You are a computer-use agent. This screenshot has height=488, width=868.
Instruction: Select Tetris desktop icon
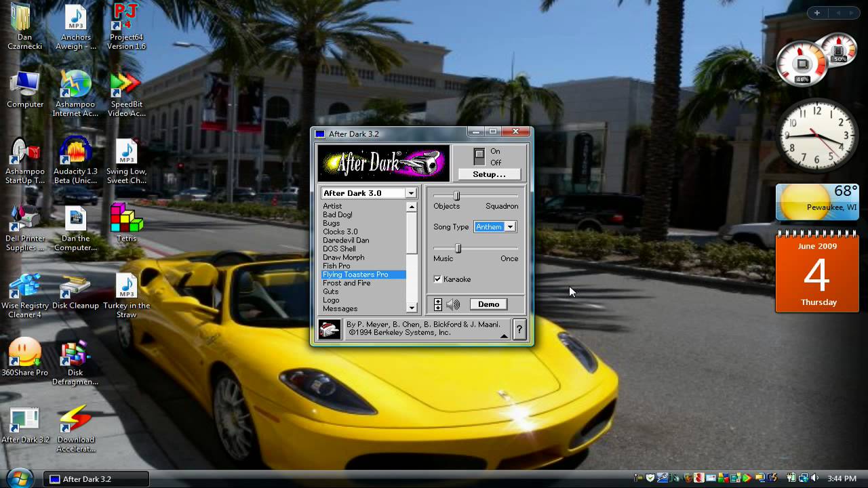(126, 223)
